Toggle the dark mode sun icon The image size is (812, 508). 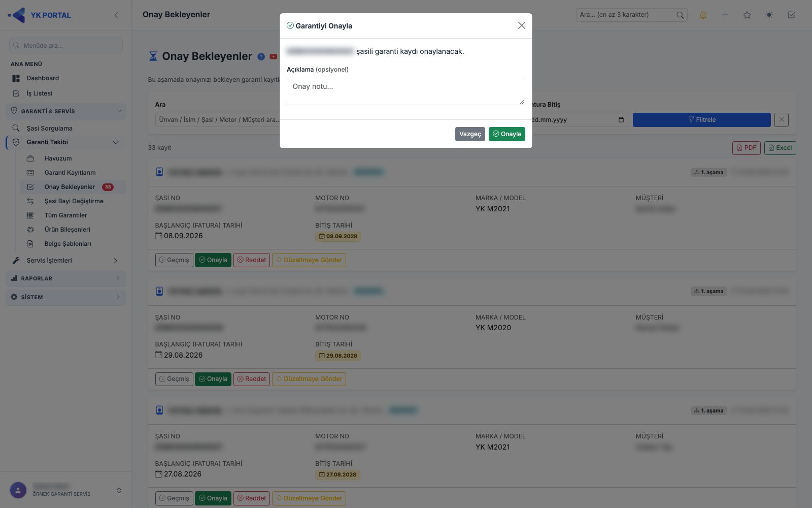pyautogui.click(x=769, y=15)
